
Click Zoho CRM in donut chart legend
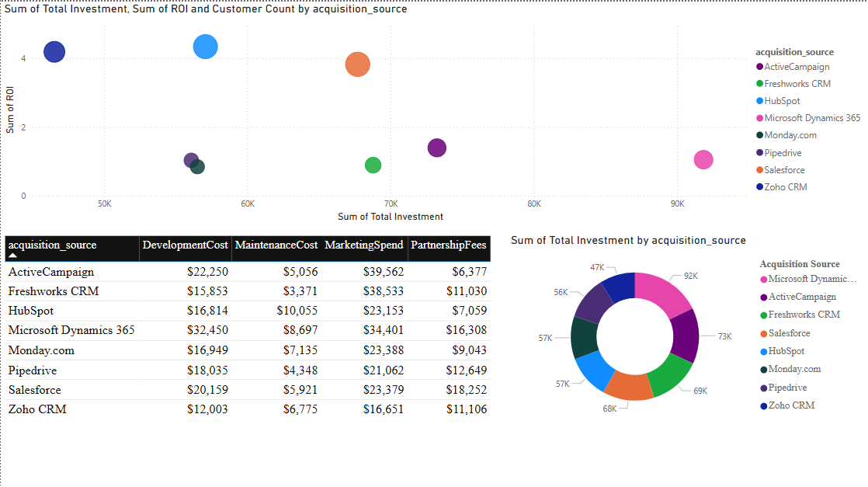787,405
